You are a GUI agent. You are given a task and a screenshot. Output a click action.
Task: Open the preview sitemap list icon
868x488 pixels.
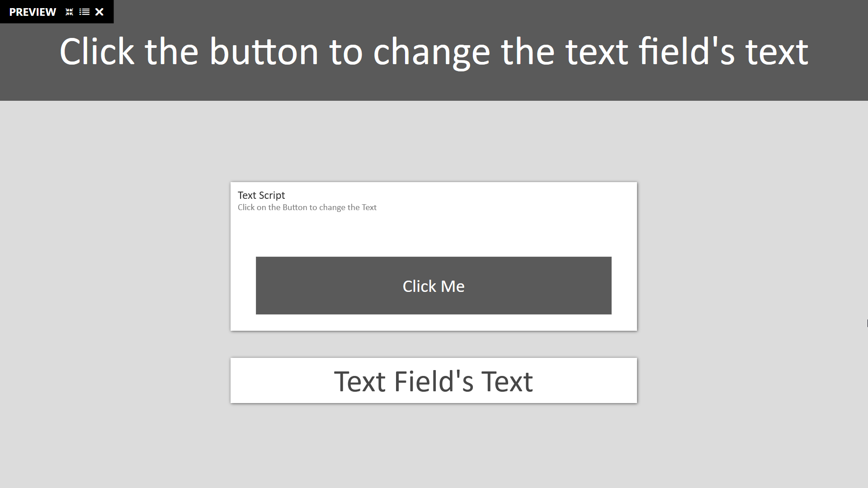click(x=84, y=12)
